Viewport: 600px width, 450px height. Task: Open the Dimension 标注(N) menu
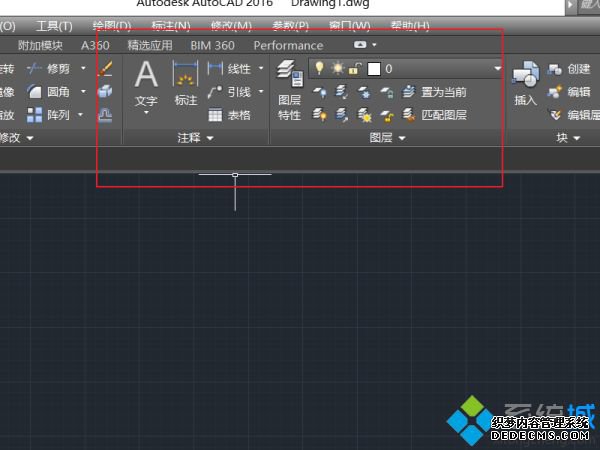click(x=171, y=26)
